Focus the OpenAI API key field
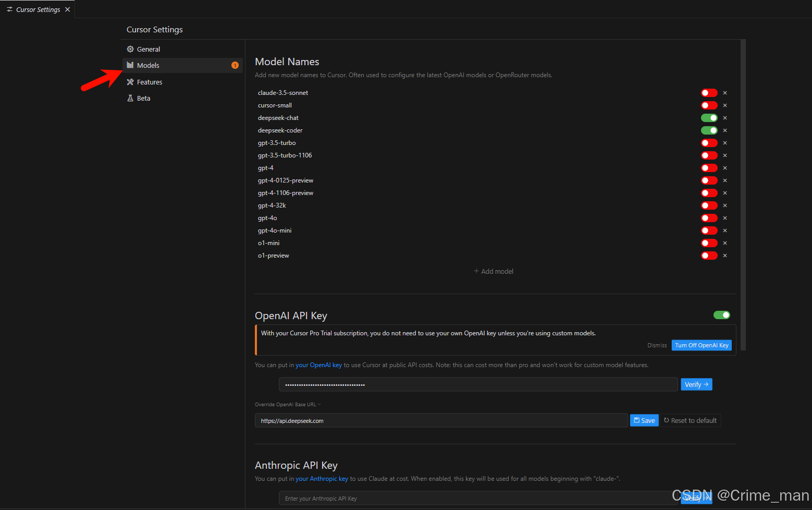Image resolution: width=812 pixels, height=510 pixels. pos(478,384)
